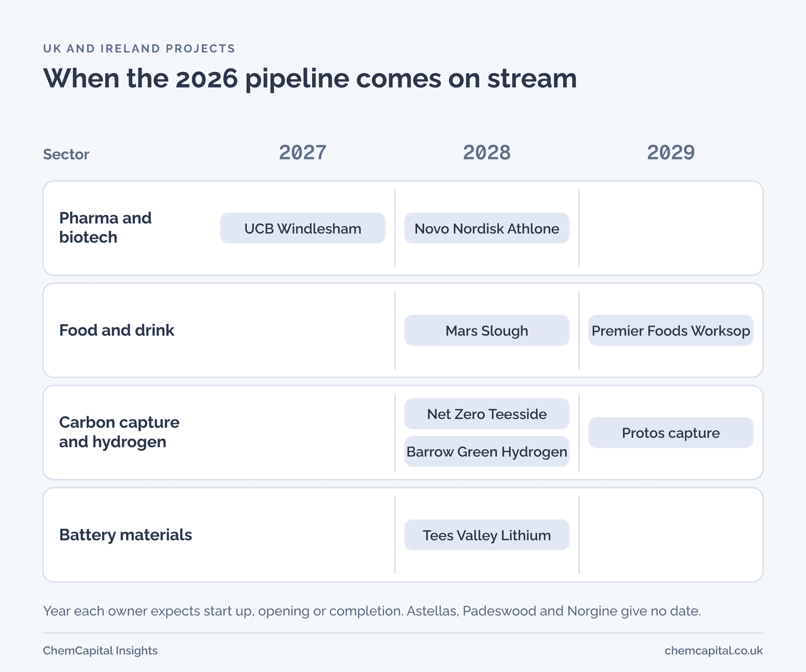This screenshot has width=806, height=672.
Task: Click the chart title about 2026 pipeline
Action: point(310,79)
